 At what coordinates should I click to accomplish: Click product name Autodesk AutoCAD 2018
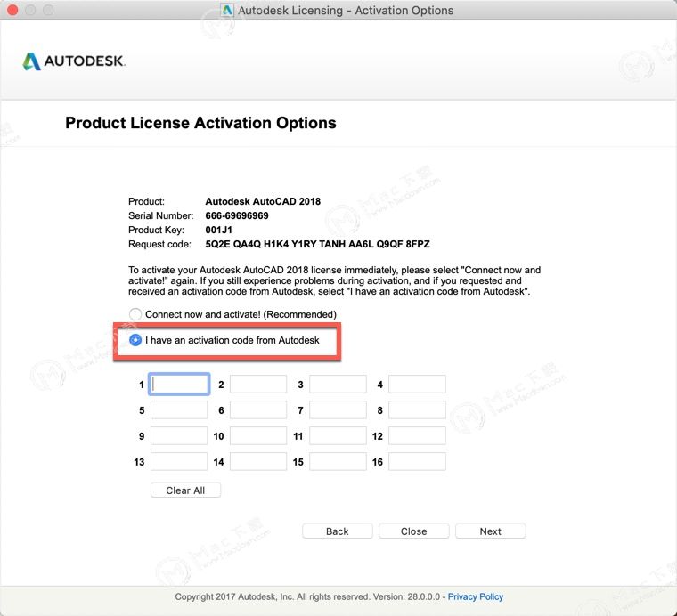coord(263,201)
